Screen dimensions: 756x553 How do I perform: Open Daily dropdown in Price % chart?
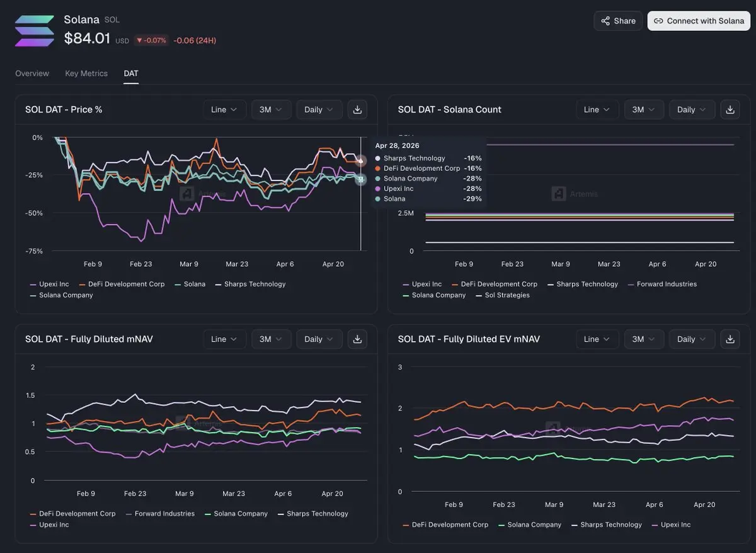pos(319,110)
